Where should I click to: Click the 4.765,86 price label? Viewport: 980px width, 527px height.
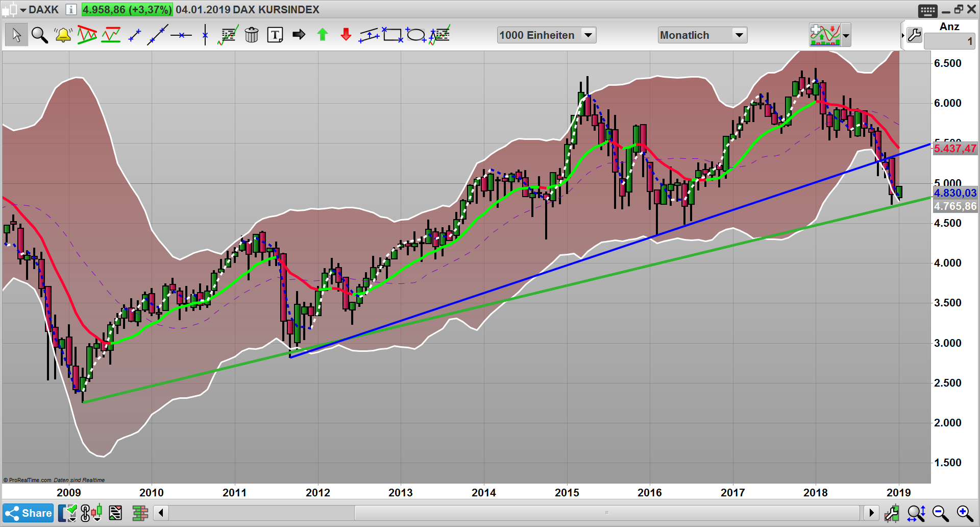point(955,206)
